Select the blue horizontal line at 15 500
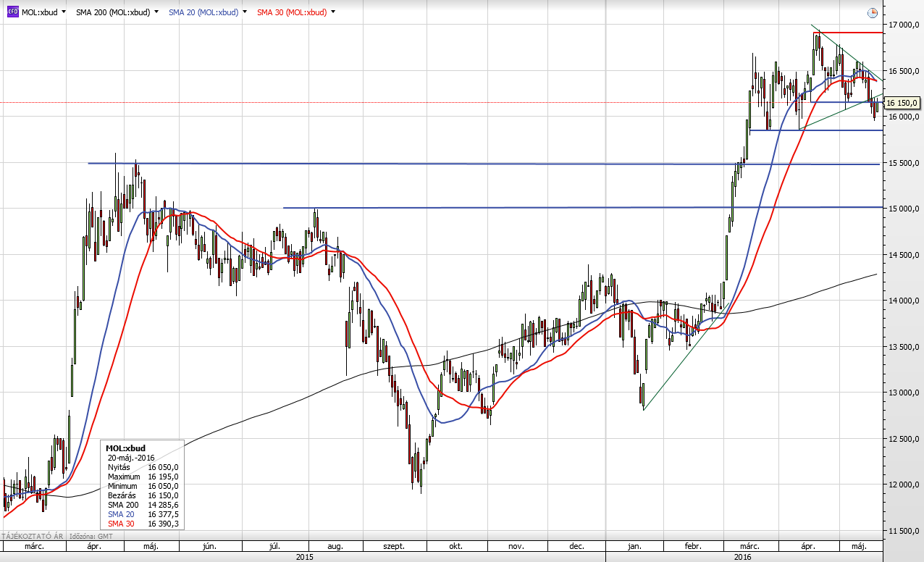The height and width of the screenshot is (562, 924). [484, 164]
